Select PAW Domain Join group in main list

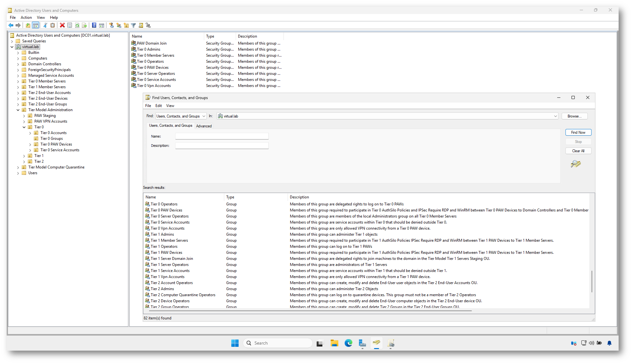152,43
